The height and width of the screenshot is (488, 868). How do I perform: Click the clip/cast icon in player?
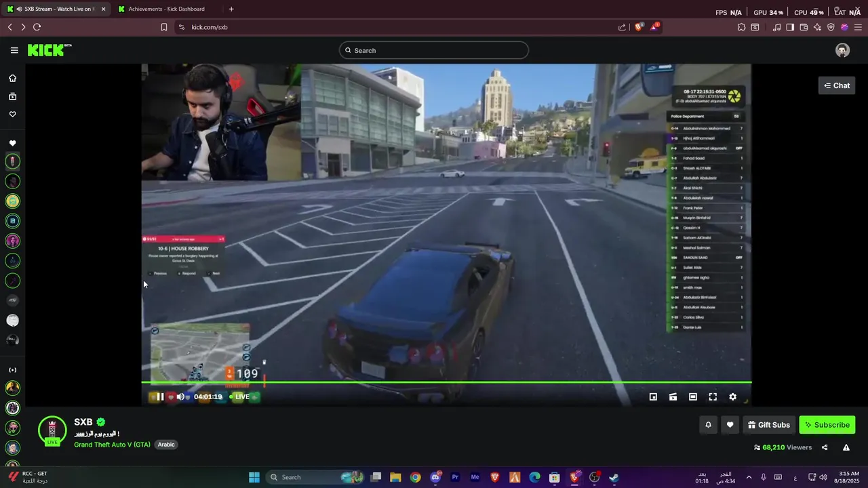click(673, 396)
